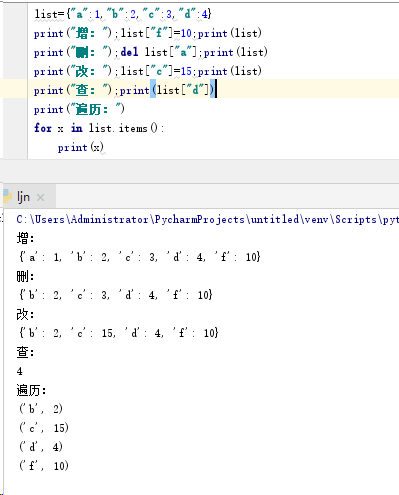Image resolution: width=399 pixels, height=495 pixels.
Task: Click the indented print(x) line
Action: pyautogui.click(x=81, y=147)
